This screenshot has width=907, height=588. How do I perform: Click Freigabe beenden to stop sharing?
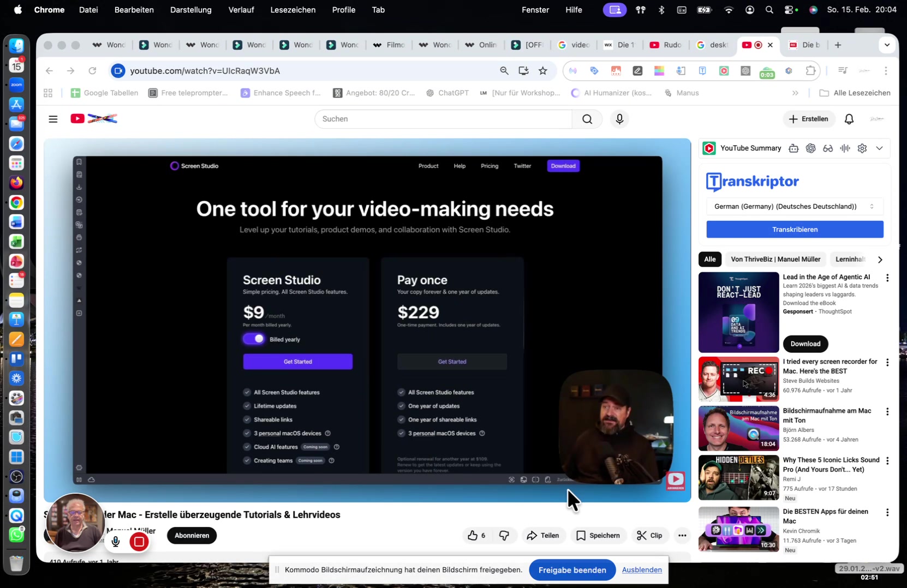click(572, 570)
